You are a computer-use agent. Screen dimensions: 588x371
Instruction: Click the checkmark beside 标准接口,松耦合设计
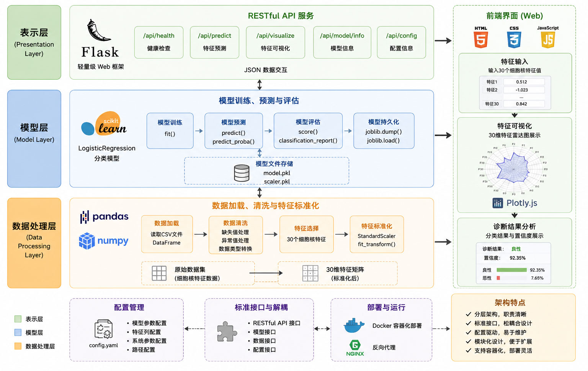click(x=468, y=323)
